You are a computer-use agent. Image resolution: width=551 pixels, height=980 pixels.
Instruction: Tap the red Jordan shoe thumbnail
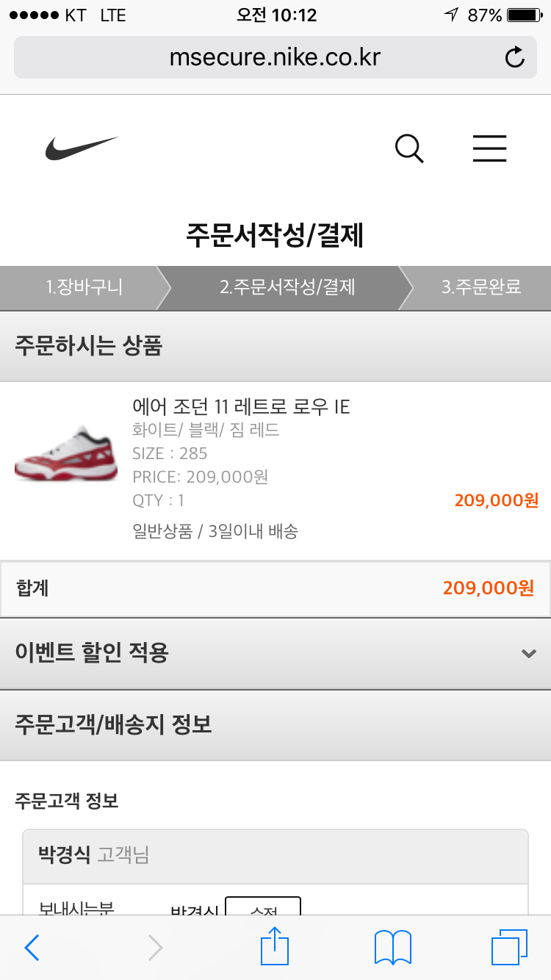click(x=66, y=455)
